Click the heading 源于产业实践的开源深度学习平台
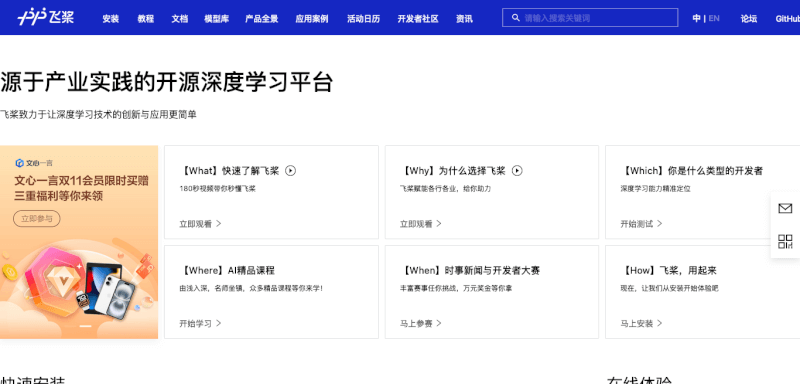This screenshot has height=384, width=800. [x=167, y=83]
